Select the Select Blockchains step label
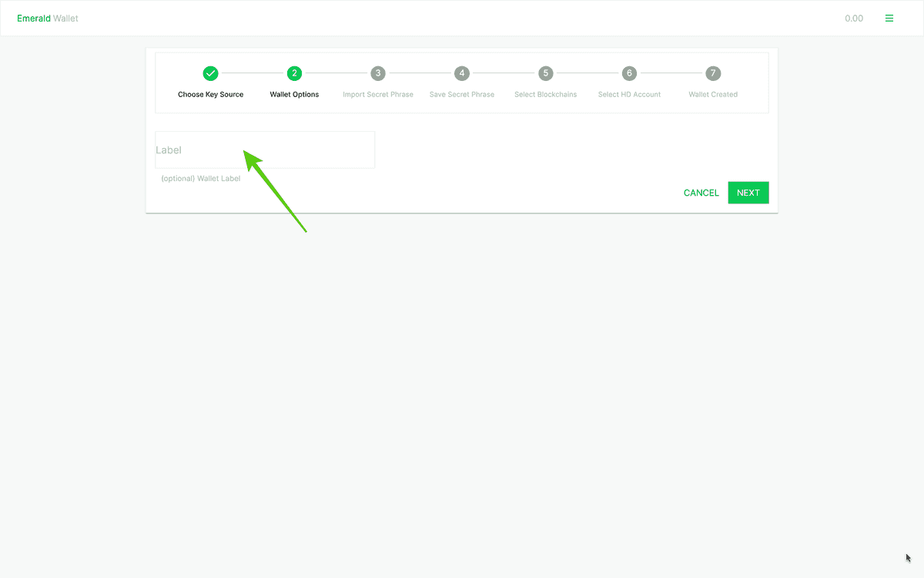The image size is (924, 578). point(546,95)
